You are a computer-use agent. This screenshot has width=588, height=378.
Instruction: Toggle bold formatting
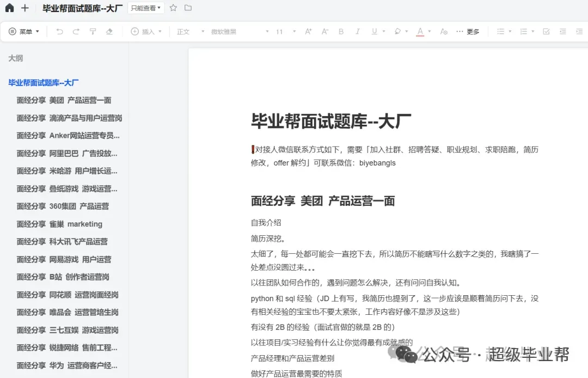341,32
